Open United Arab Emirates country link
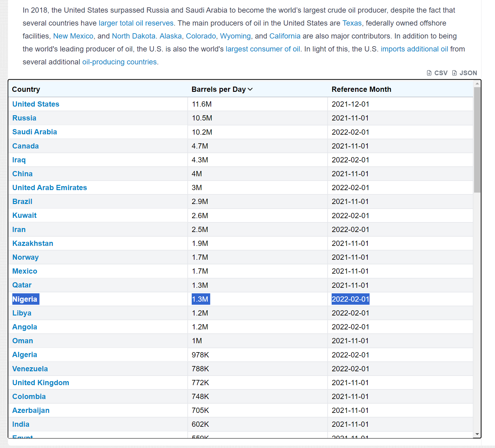 pos(50,188)
